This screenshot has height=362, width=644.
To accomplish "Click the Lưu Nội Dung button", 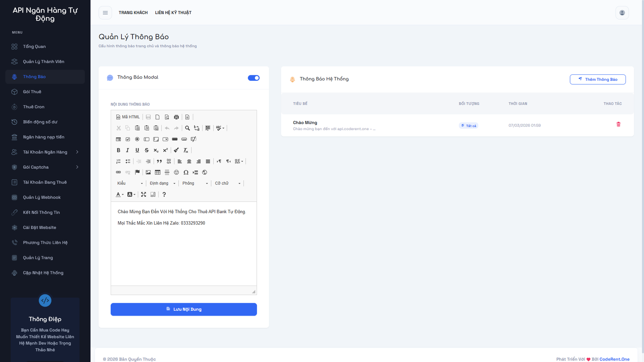I will 184,309.
